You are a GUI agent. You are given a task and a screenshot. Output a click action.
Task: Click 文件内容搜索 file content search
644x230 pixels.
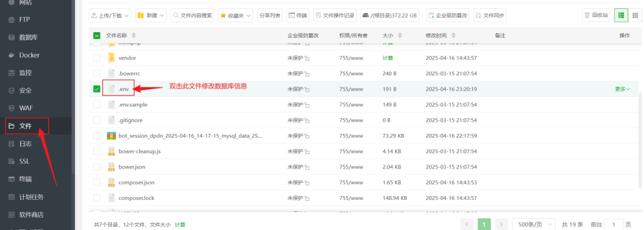click(x=192, y=16)
